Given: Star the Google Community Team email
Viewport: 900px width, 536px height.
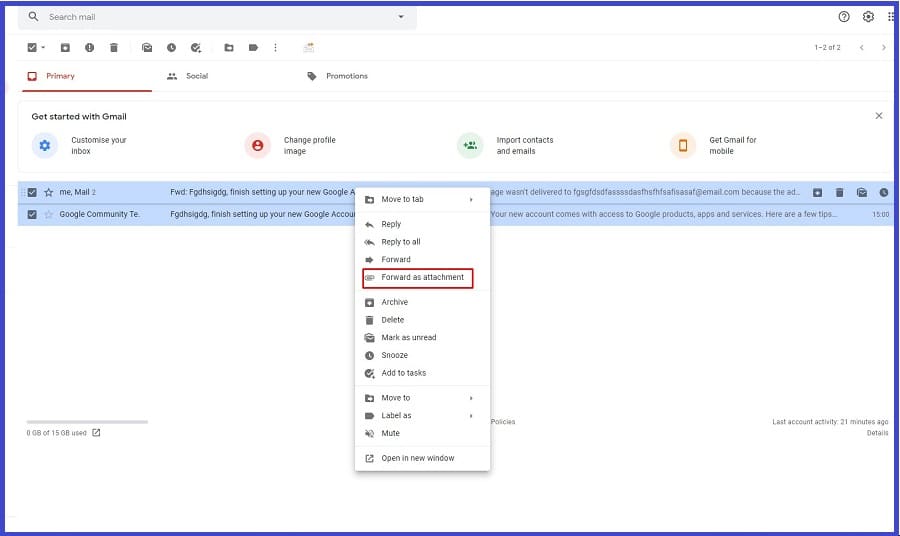Looking at the screenshot, I should [49, 214].
